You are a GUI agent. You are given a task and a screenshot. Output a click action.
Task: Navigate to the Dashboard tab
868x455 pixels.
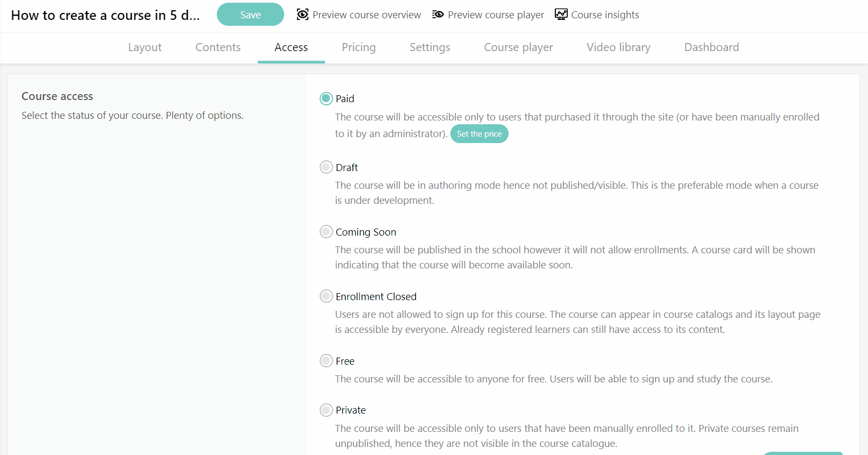[711, 47]
